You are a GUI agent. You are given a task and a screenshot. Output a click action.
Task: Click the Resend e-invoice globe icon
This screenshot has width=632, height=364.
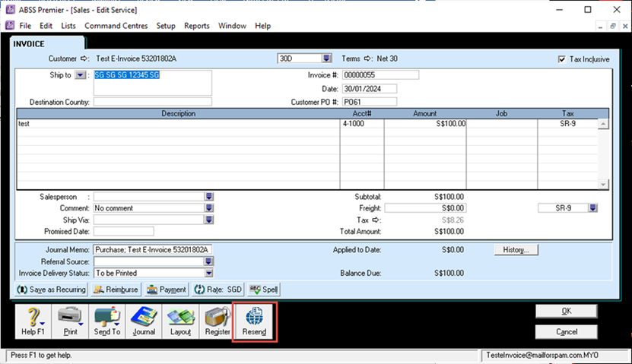click(x=253, y=315)
